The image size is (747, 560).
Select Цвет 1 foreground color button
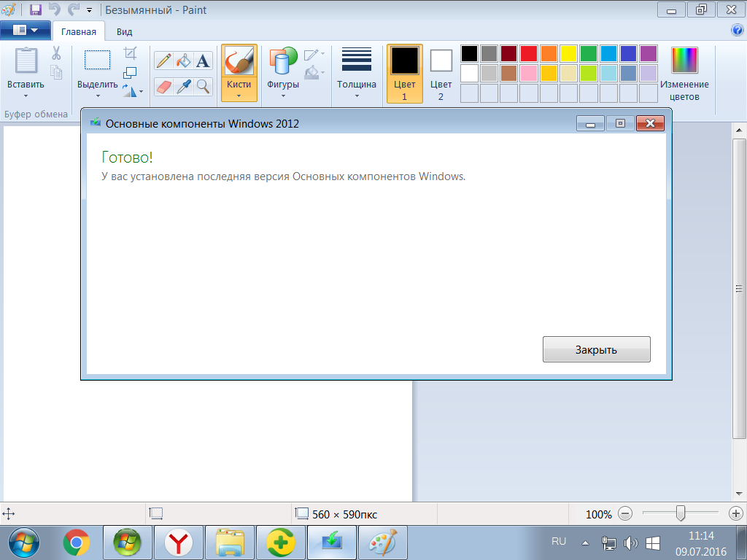coord(404,74)
